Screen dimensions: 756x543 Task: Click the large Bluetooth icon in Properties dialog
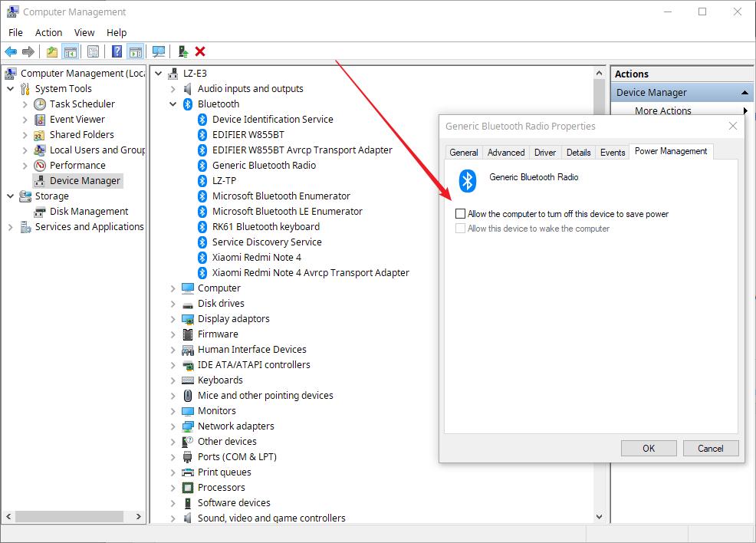click(467, 181)
